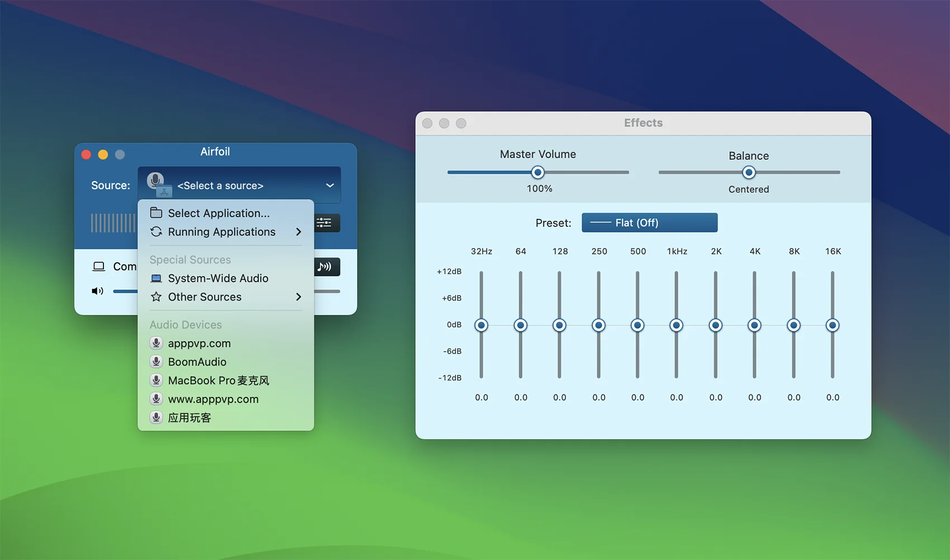Click the audio level meter in Airfoil
This screenshot has height=560, width=950.
click(x=113, y=223)
